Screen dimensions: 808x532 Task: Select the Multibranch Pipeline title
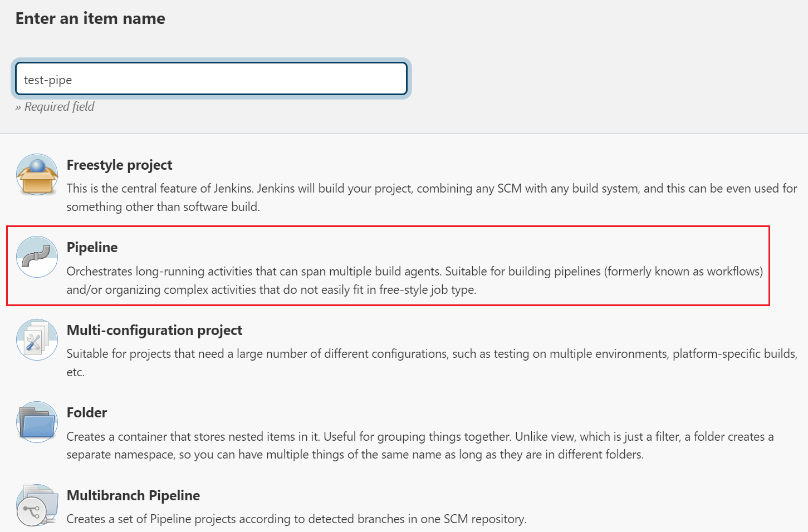133,496
